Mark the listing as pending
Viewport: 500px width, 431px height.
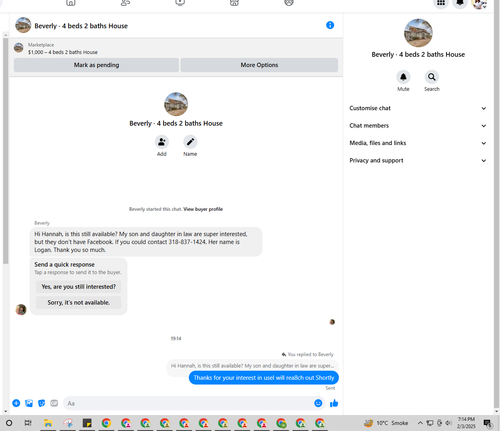coord(96,65)
